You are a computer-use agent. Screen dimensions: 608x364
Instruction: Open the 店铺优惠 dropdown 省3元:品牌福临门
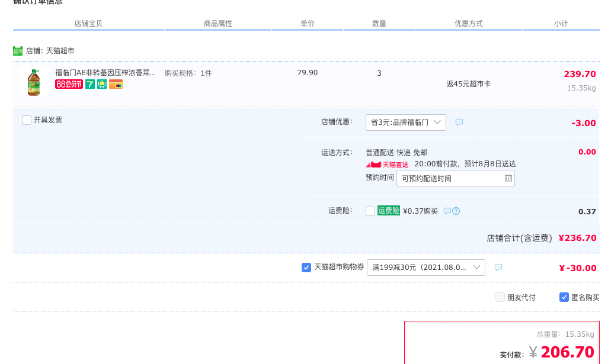(x=405, y=123)
